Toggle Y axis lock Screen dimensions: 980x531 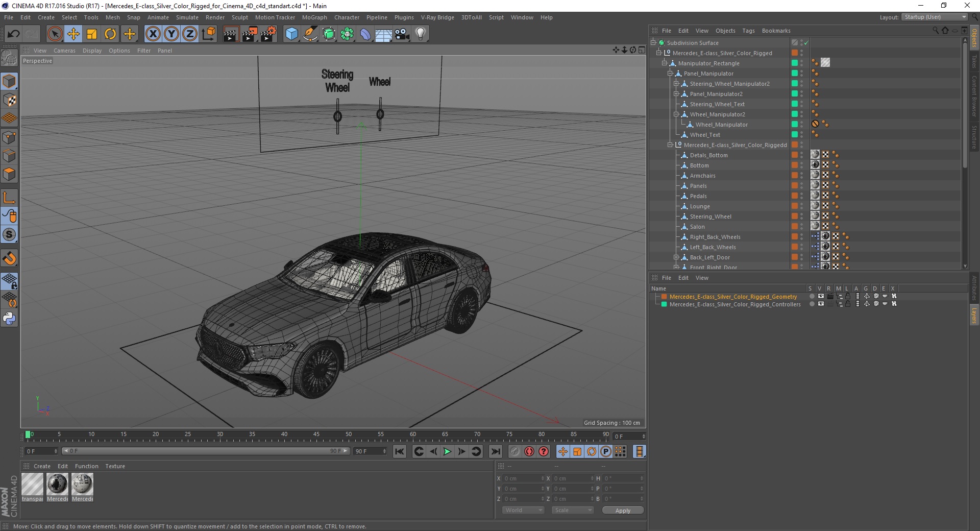pos(171,34)
